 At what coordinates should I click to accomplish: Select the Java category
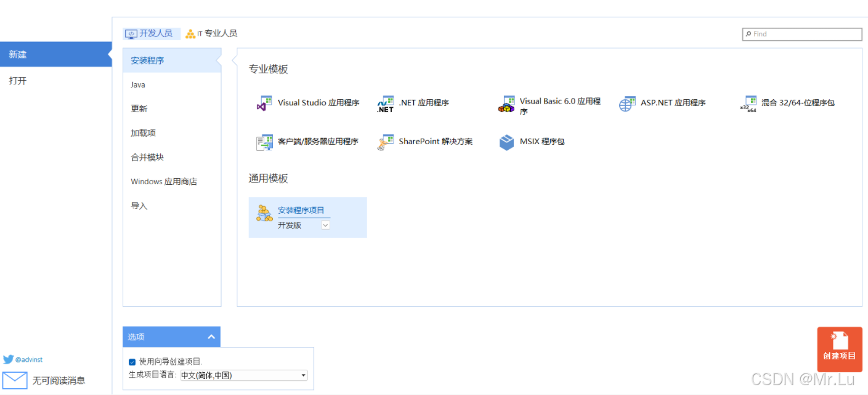172,84
